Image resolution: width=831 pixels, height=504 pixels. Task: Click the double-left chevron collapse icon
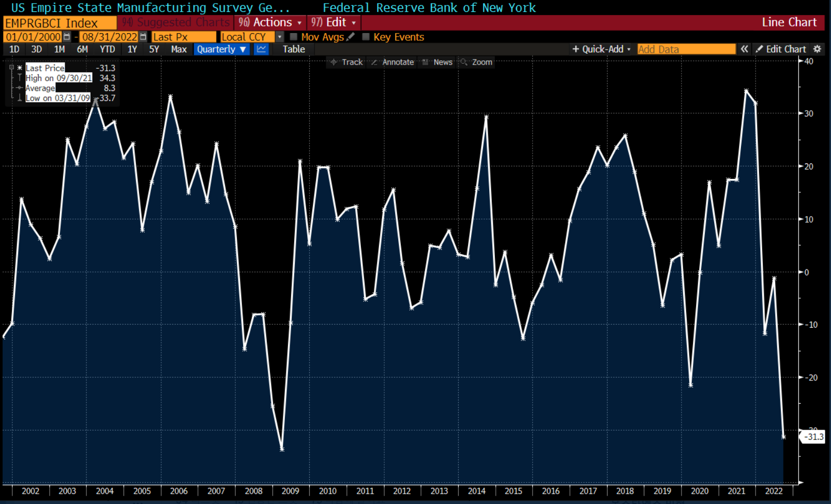pos(744,49)
